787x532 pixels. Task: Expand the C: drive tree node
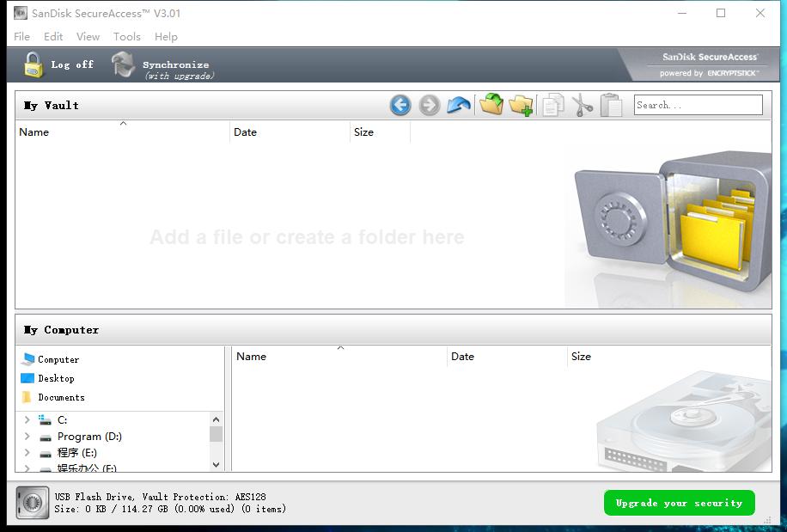(x=27, y=420)
